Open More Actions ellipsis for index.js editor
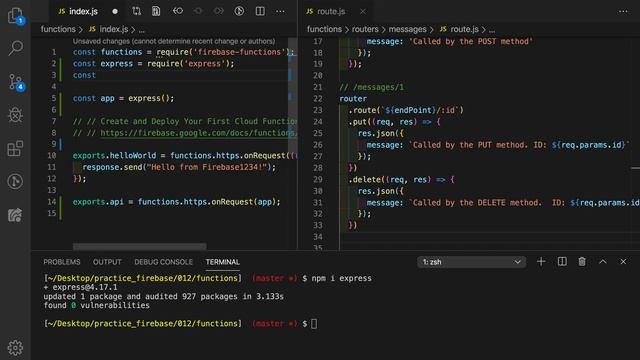Viewport: 640px width, 360px height. coord(280,11)
